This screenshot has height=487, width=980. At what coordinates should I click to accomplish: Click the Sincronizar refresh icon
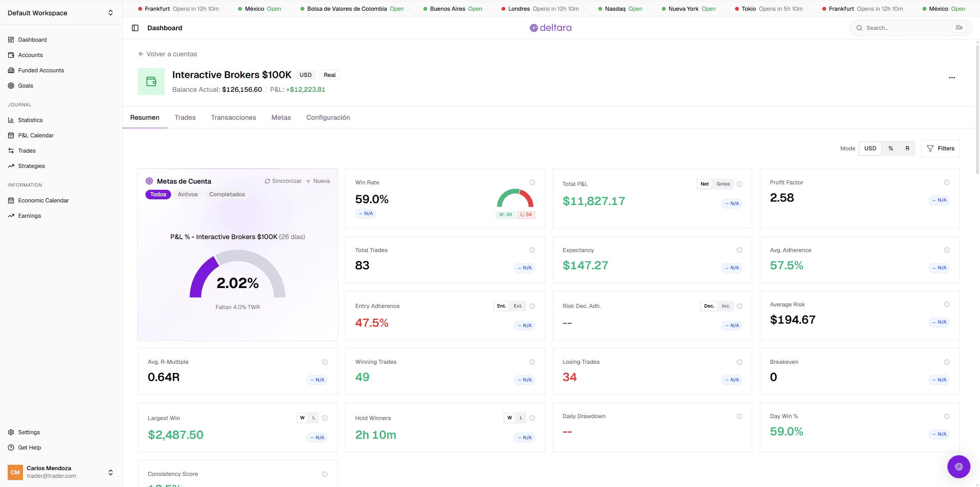coord(267,181)
